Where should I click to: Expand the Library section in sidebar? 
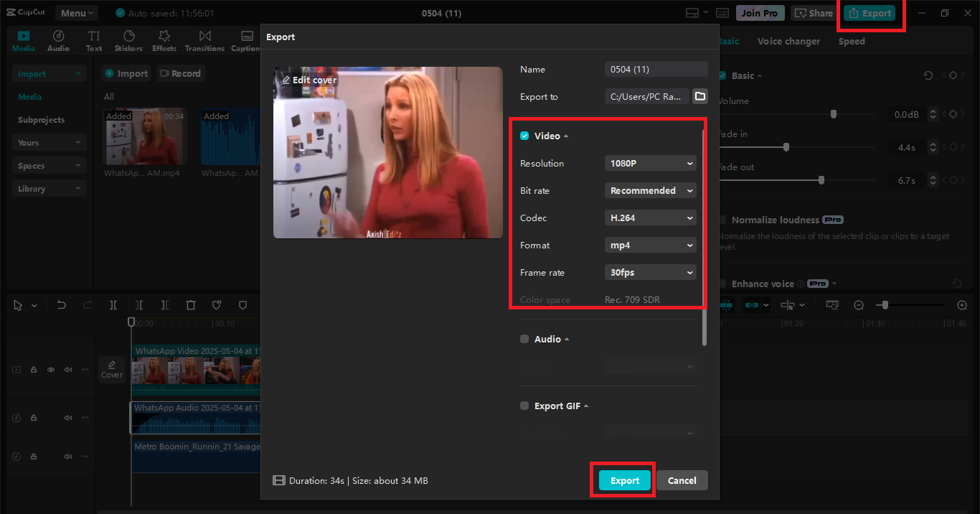click(49, 189)
